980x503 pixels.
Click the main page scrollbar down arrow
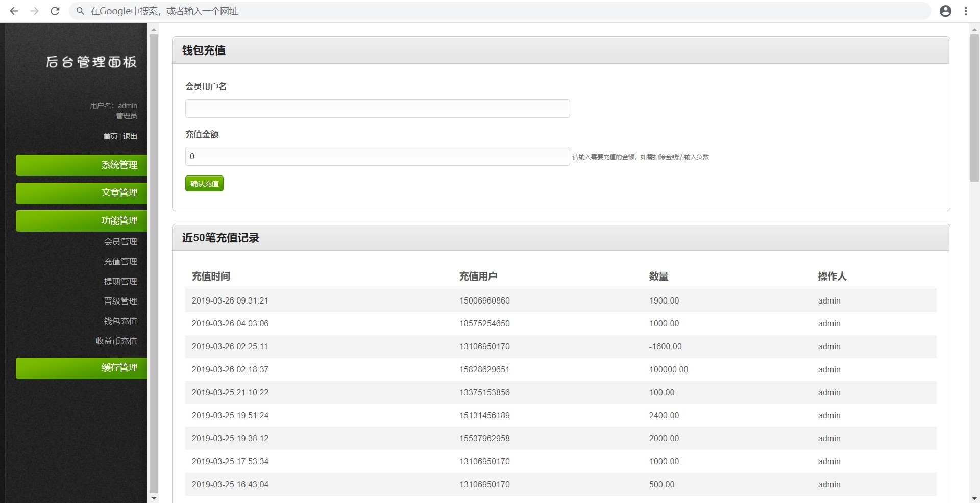974,498
